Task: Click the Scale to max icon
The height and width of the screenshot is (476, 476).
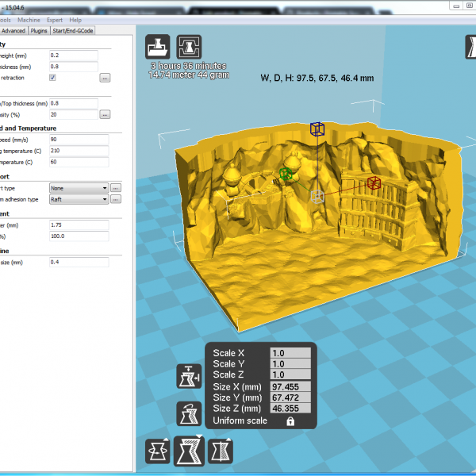Action: tap(189, 376)
